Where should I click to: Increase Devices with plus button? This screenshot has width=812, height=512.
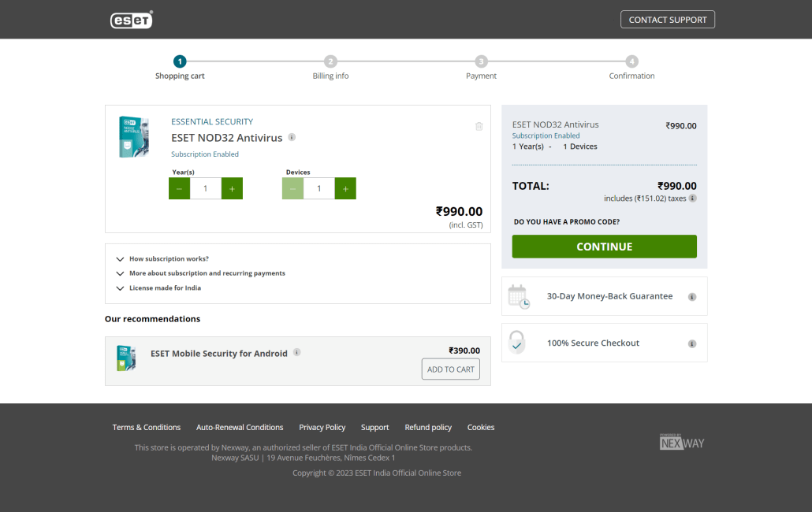[345, 189]
